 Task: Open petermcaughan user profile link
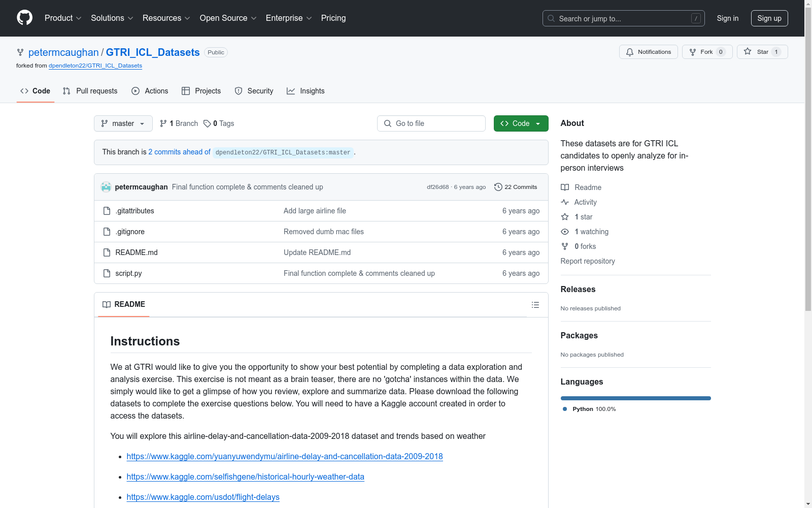click(63, 52)
